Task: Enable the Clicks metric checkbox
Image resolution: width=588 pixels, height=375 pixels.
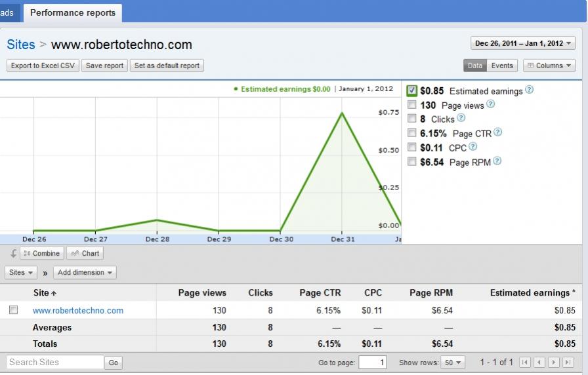Action: (411, 119)
